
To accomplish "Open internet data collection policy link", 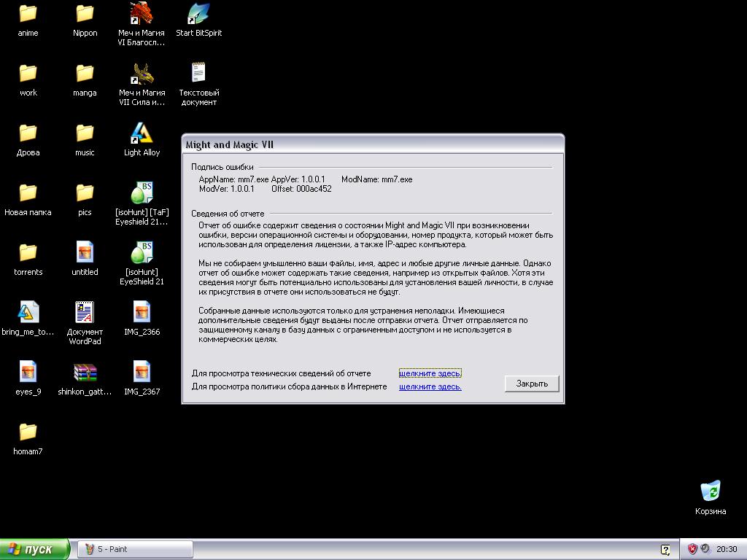I will pos(430,386).
